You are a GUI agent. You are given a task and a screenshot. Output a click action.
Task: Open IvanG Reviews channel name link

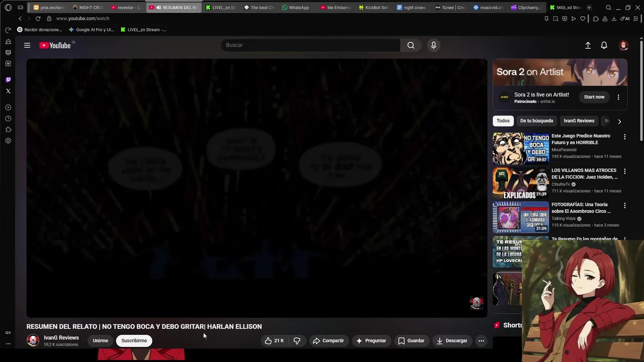pyautogui.click(x=61, y=338)
